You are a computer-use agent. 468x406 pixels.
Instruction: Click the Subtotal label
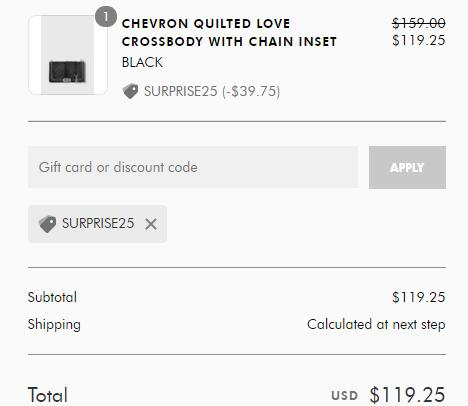click(52, 297)
